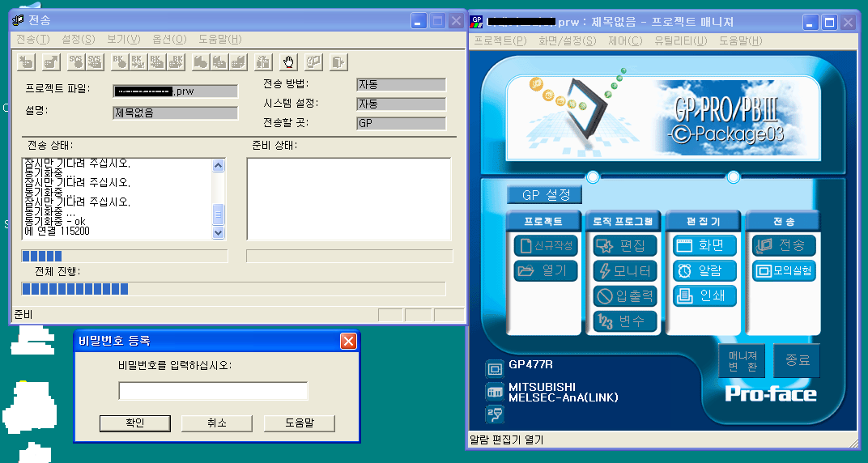The width and height of the screenshot is (868, 463).
Task: Click the first SYS toolbar icon
Action: coord(76,62)
